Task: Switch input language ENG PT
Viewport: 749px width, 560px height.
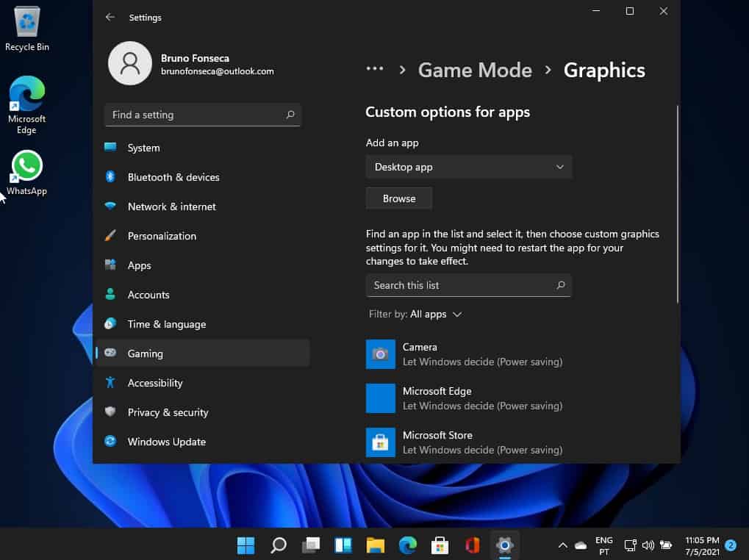Action: [603, 546]
